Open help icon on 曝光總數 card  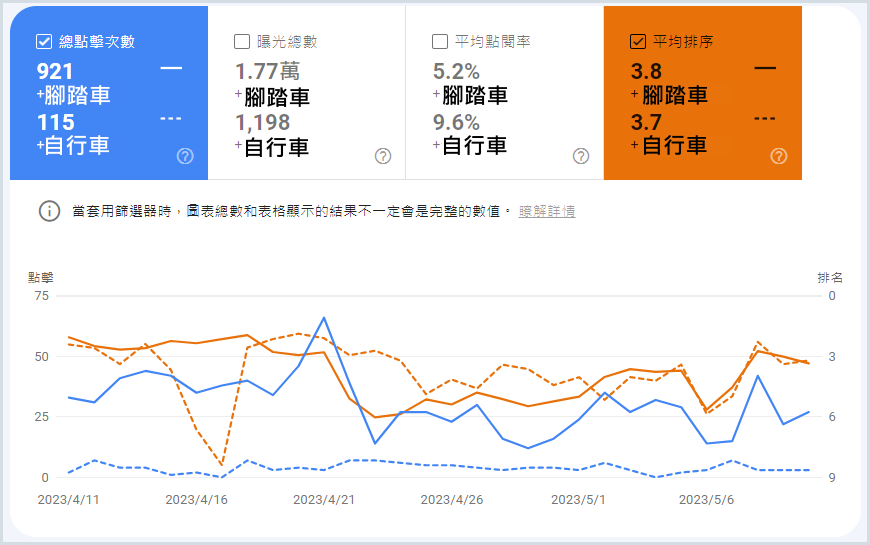383,156
